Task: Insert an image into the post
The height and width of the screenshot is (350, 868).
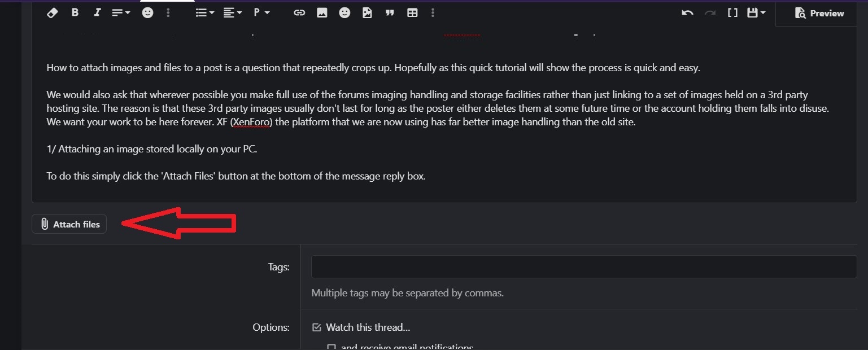Action: click(x=322, y=12)
